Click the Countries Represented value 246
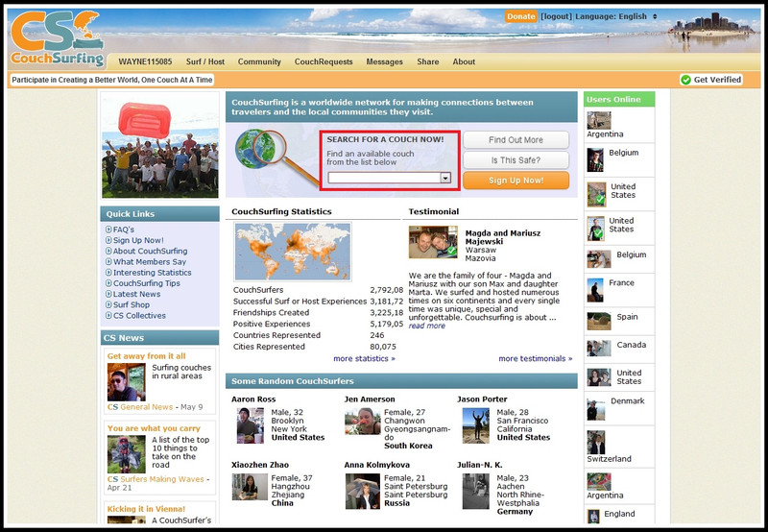768x532 pixels. point(377,335)
